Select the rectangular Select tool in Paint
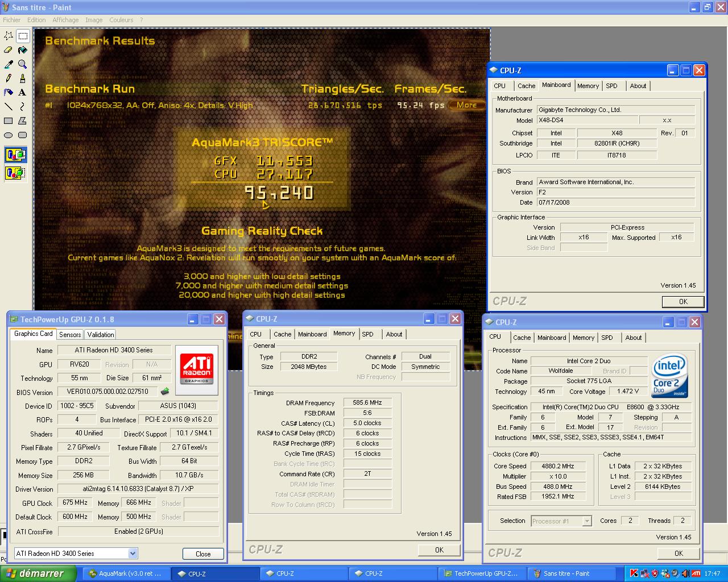The height and width of the screenshot is (582, 728). pyautogui.click(x=23, y=36)
